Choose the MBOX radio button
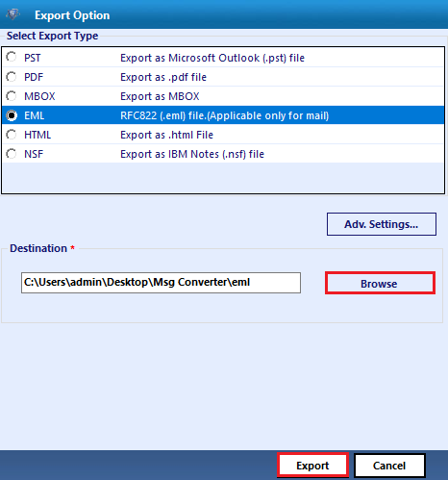The image size is (448, 480). click(x=12, y=96)
